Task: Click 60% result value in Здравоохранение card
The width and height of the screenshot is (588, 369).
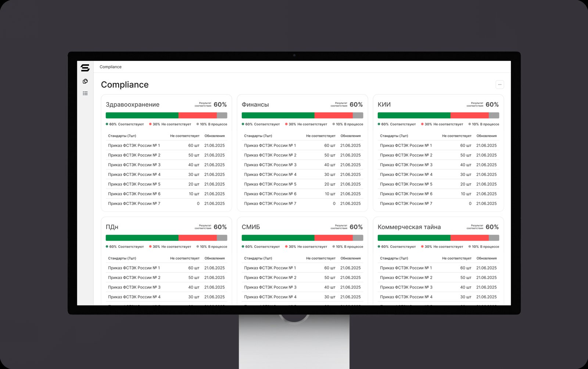Action: point(220,105)
